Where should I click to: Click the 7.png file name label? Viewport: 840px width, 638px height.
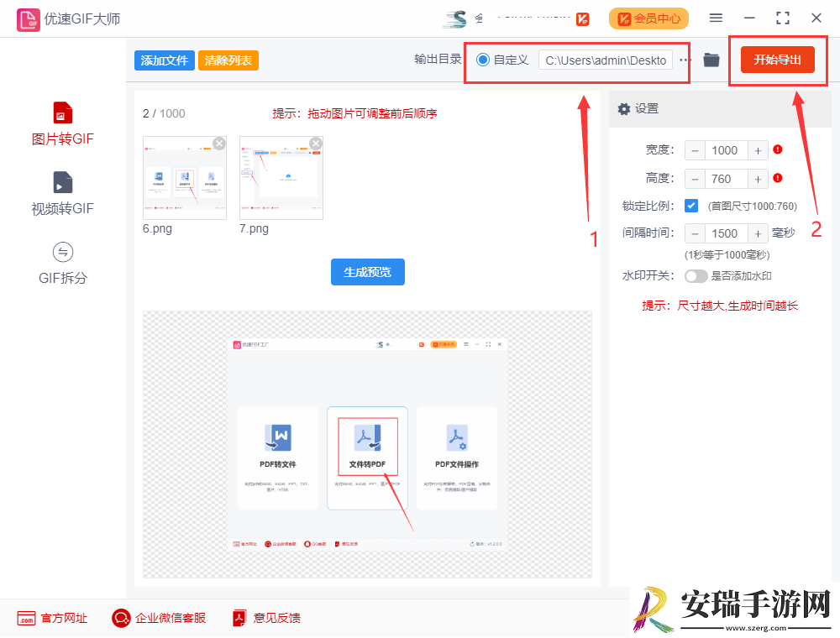click(x=254, y=228)
